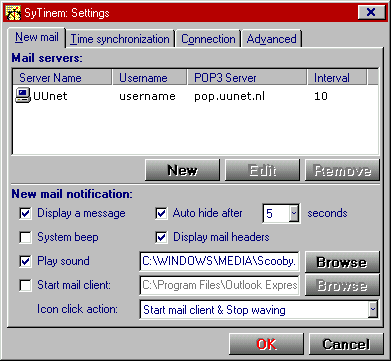Expand the Icon click action dropdown
This screenshot has height=361, width=391.
pos(372,310)
